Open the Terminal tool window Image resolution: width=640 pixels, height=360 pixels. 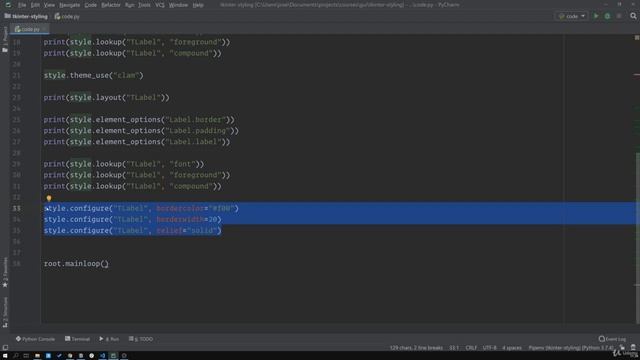pyautogui.click(x=77, y=339)
